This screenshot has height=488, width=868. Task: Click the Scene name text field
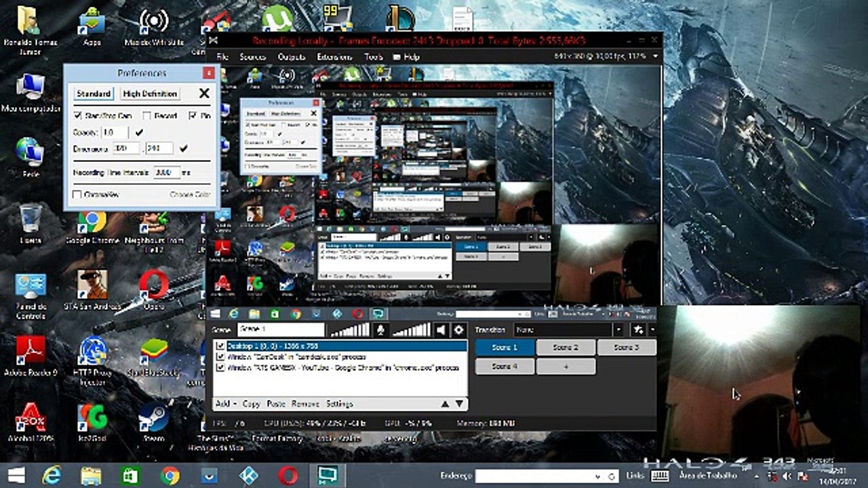[280, 329]
